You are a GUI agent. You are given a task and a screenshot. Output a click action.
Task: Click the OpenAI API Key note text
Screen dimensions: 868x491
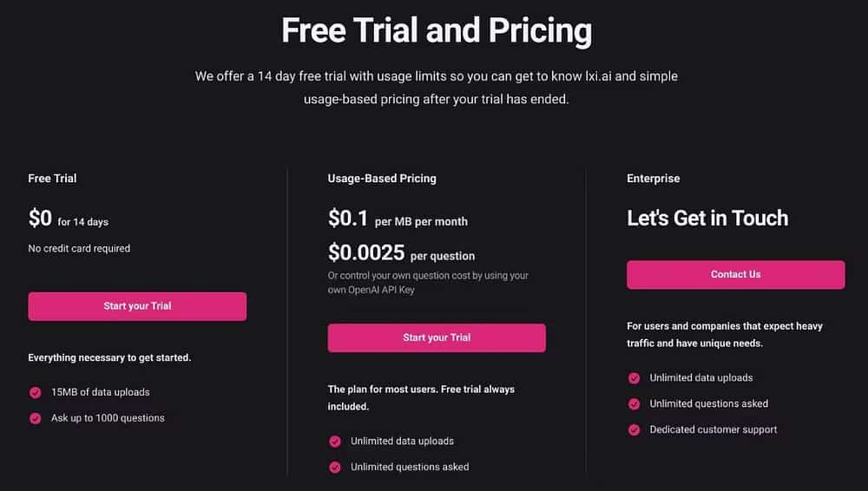(x=428, y=282)
